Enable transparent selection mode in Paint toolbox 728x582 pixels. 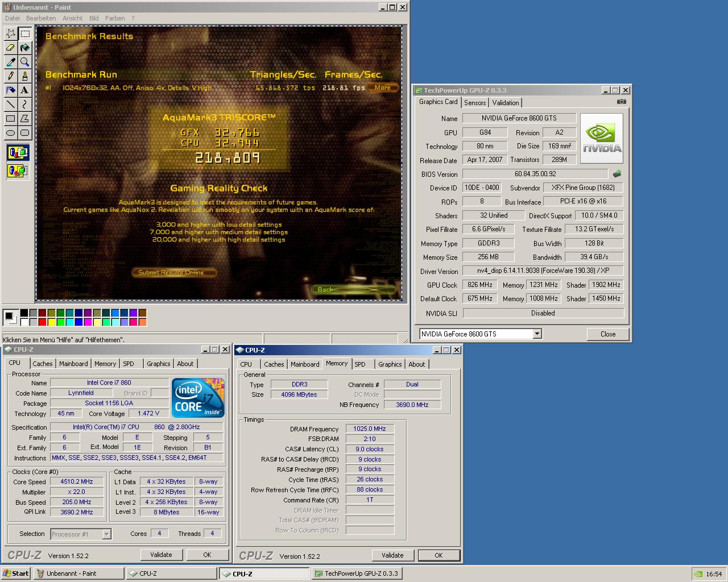(x=18, y=170)
